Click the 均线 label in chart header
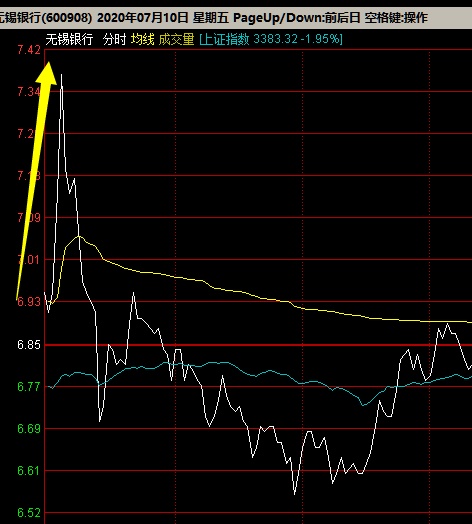The image size is (472, 524). 142,39
